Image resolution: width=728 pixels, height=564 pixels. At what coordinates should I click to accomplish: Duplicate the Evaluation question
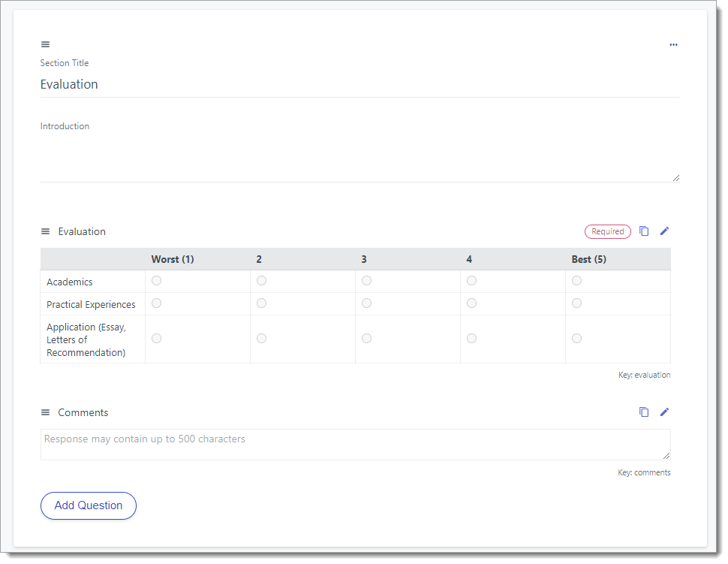pyautogui.click(x=644, y=231)
